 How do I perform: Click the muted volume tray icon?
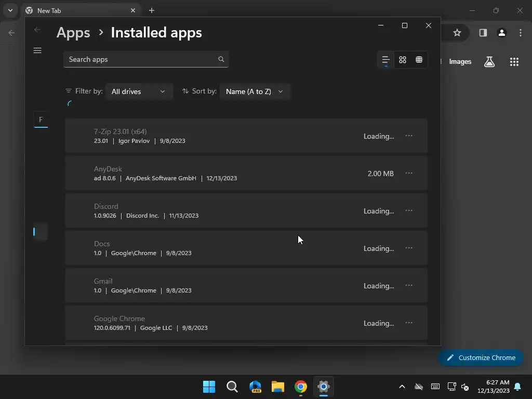[465, 387]
